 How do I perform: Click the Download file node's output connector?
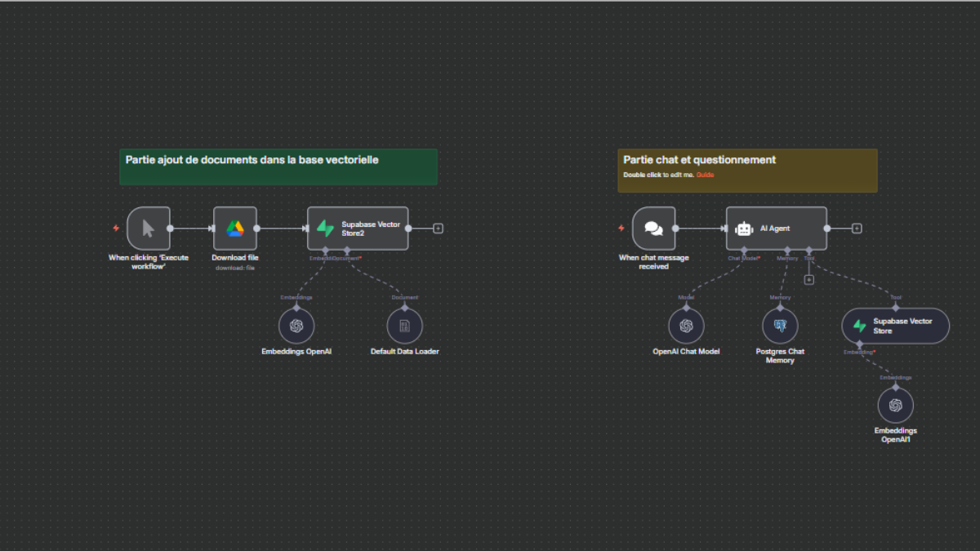[257, 229]
